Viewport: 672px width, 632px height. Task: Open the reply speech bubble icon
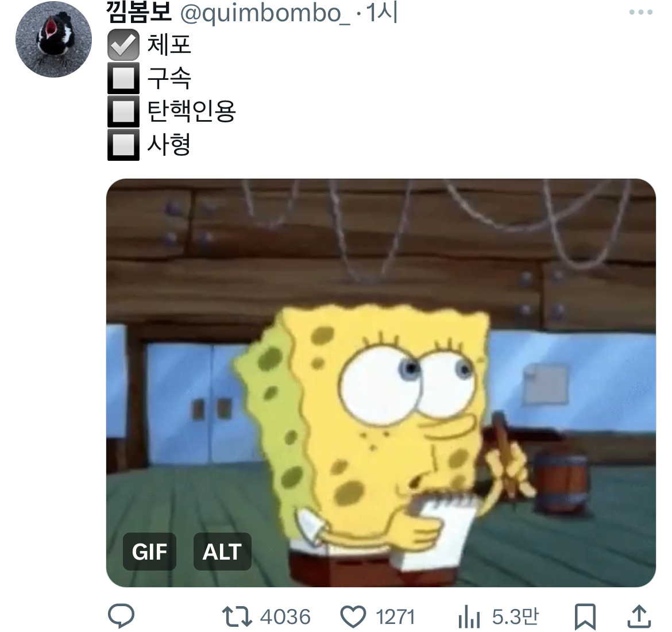[121, 616]
